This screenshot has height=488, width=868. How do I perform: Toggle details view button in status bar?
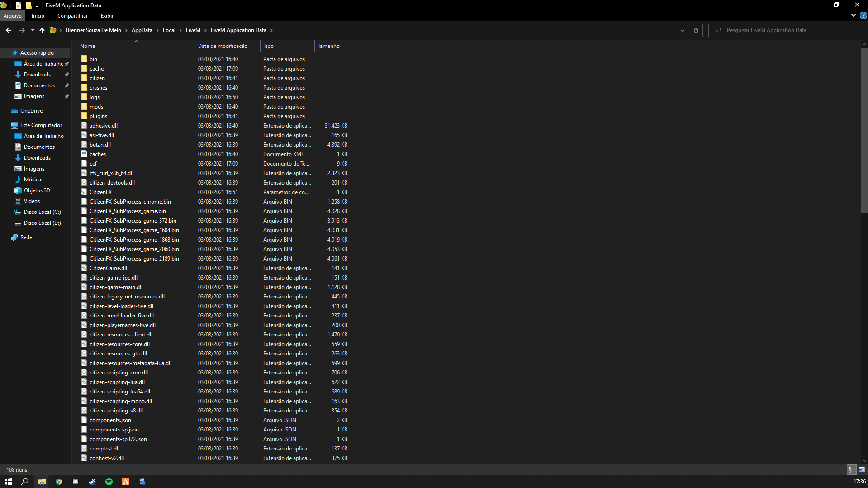click(x=850, y=469)
